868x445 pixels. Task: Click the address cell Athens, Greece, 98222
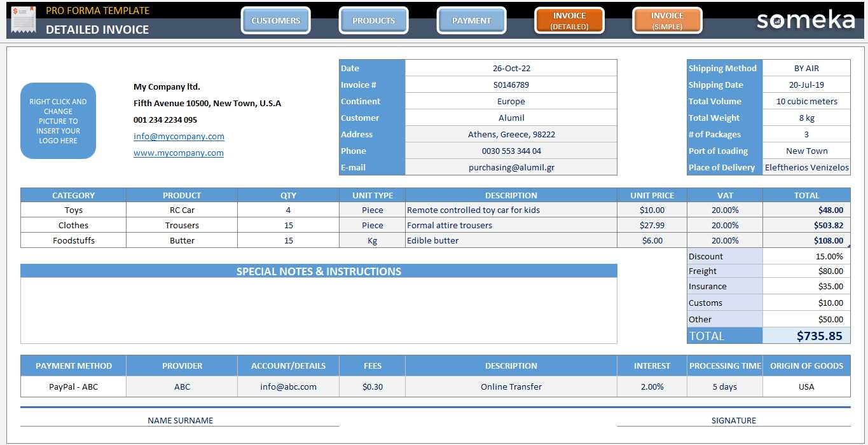pyautogui.click(x=511, y=134)
